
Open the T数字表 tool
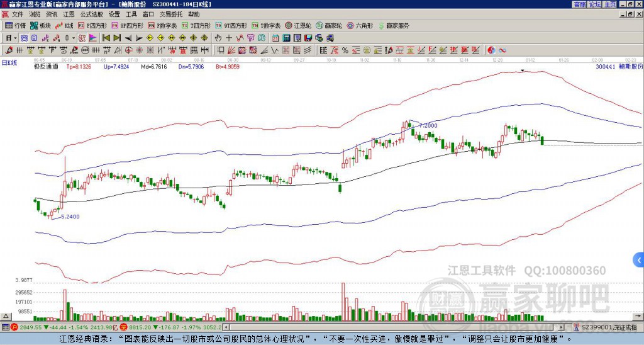(266, 25)
